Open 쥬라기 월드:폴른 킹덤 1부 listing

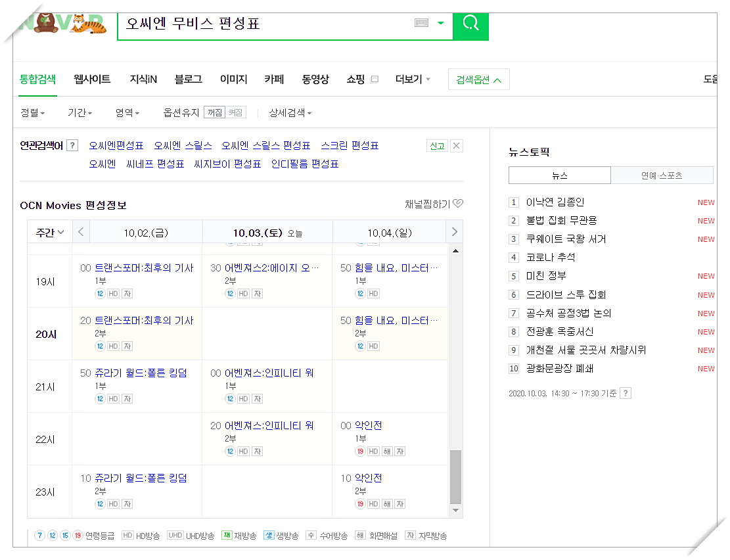(x=141, y=373)
